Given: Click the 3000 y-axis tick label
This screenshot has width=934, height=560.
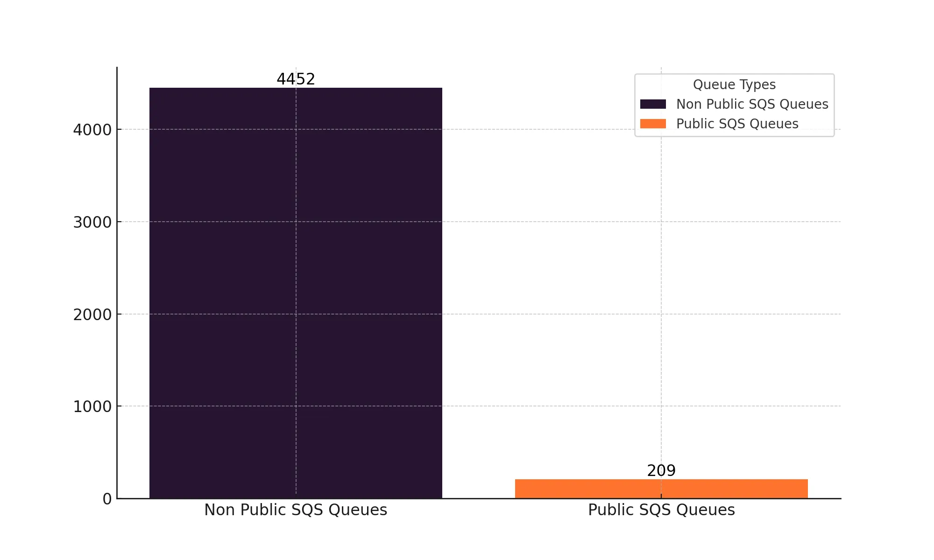Looking at the screenshot, I should 92,222.
